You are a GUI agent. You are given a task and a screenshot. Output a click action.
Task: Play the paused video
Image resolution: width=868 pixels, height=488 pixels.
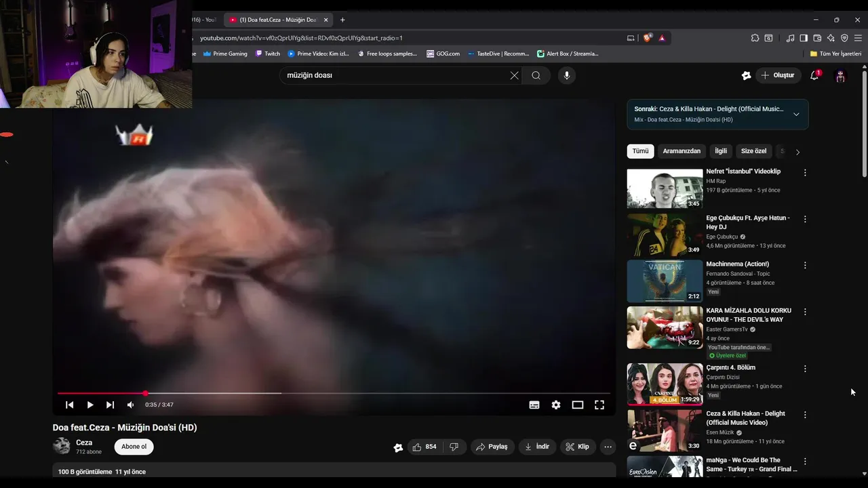pyautogui.click(x=90, y=405)
